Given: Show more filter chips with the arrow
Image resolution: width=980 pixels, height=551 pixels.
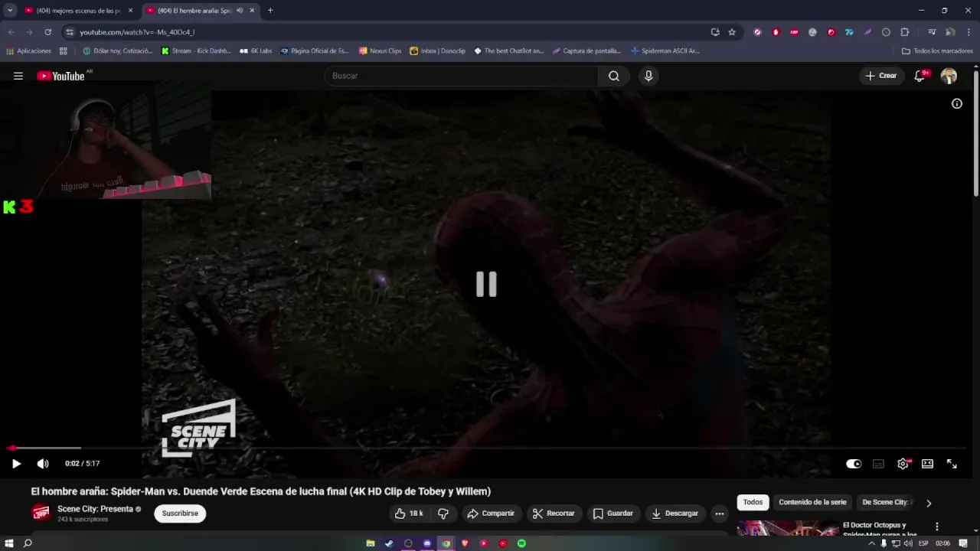Looking at the screenshot, I should (x=929, y=503).
